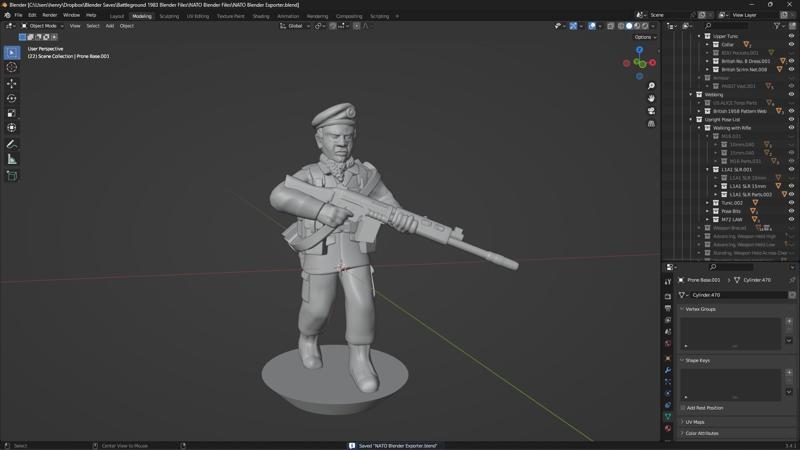
Task: Switch perspective/orthographic grid icon
Action: pos(651,123)
